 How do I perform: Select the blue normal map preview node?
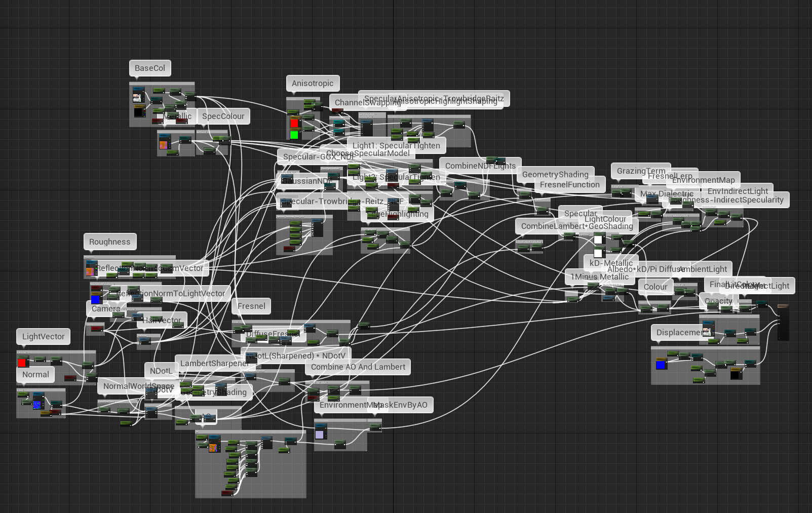[36, 405]
